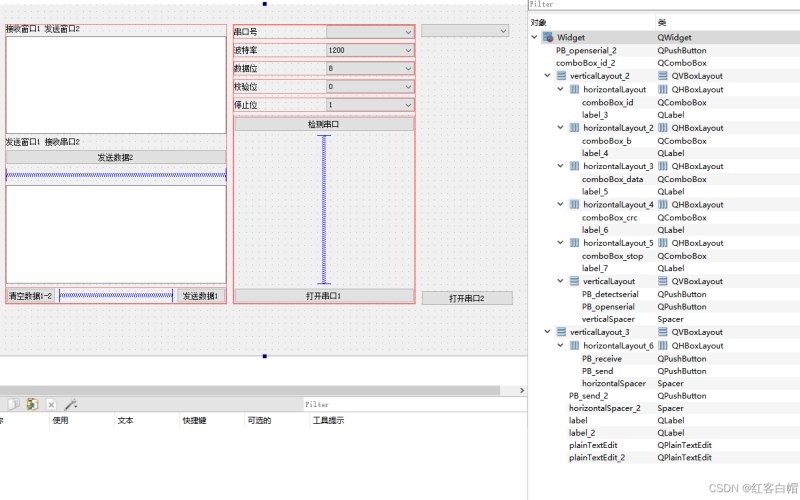
Task: Click the 打开串口2 button
Action: [467, 298]
